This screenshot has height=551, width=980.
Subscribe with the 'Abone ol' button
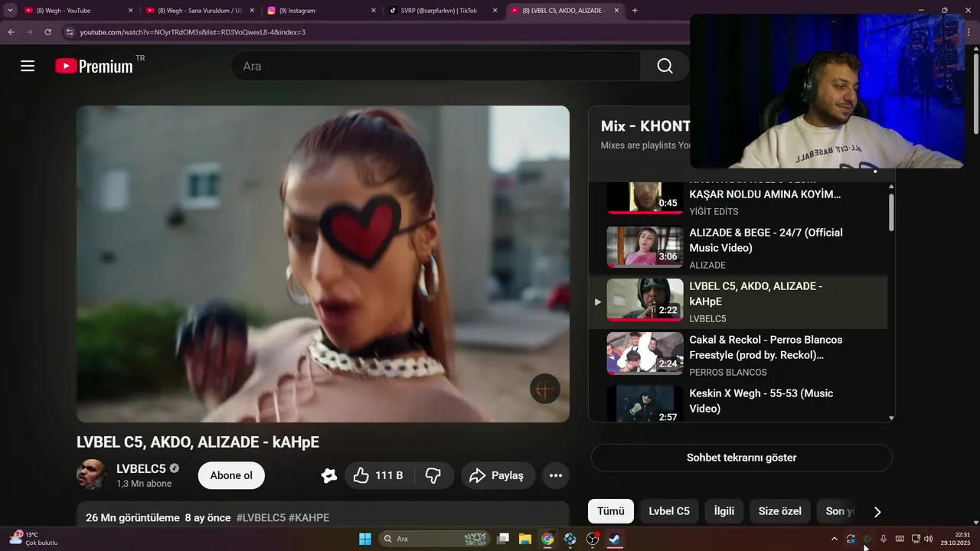pos(231,475)
